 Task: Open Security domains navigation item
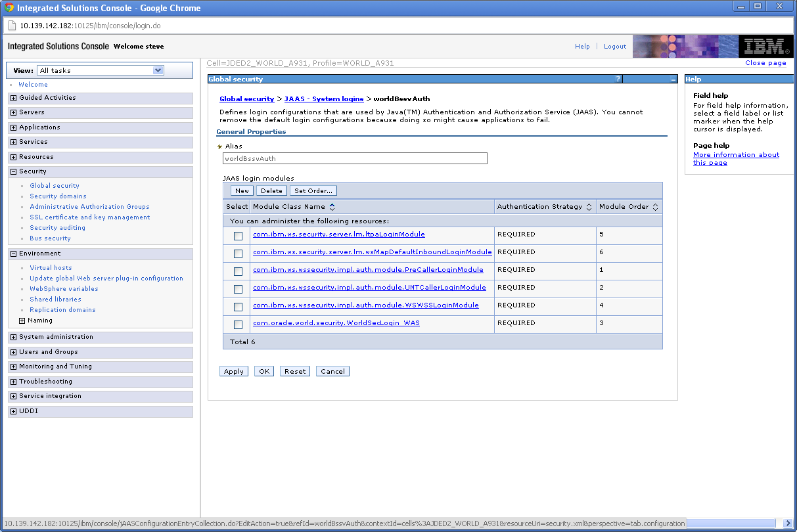[x=58, y=196]
